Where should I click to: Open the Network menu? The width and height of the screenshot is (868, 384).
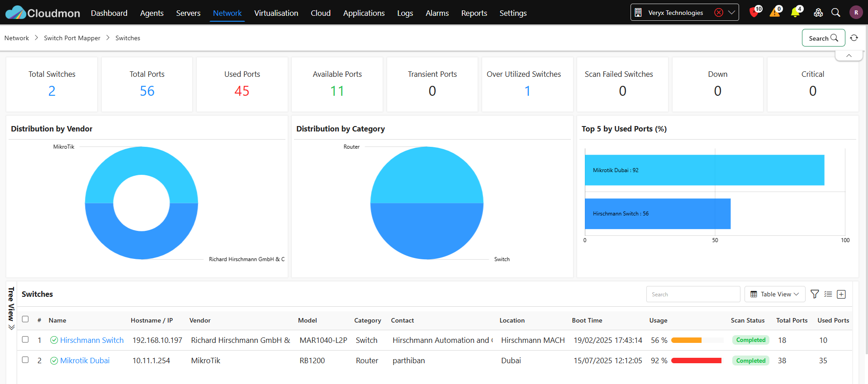227,13
